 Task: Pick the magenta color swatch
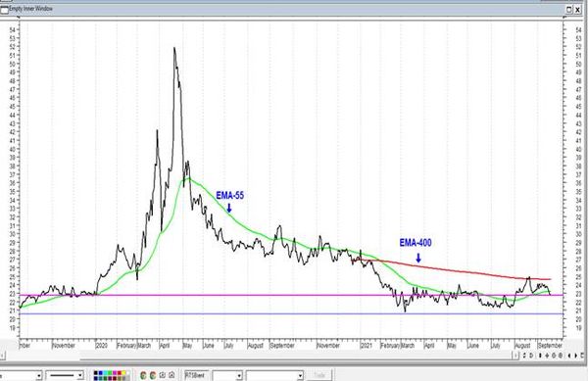coord(115,373)
